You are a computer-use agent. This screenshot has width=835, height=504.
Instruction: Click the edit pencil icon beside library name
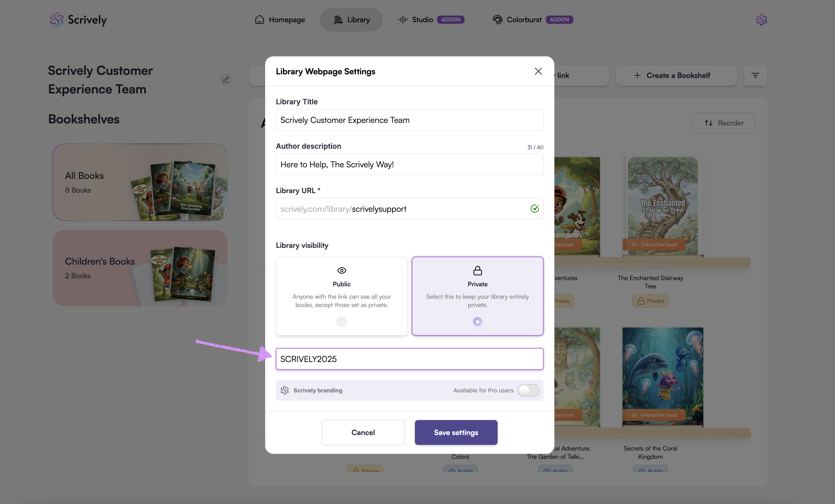[226, 80]
